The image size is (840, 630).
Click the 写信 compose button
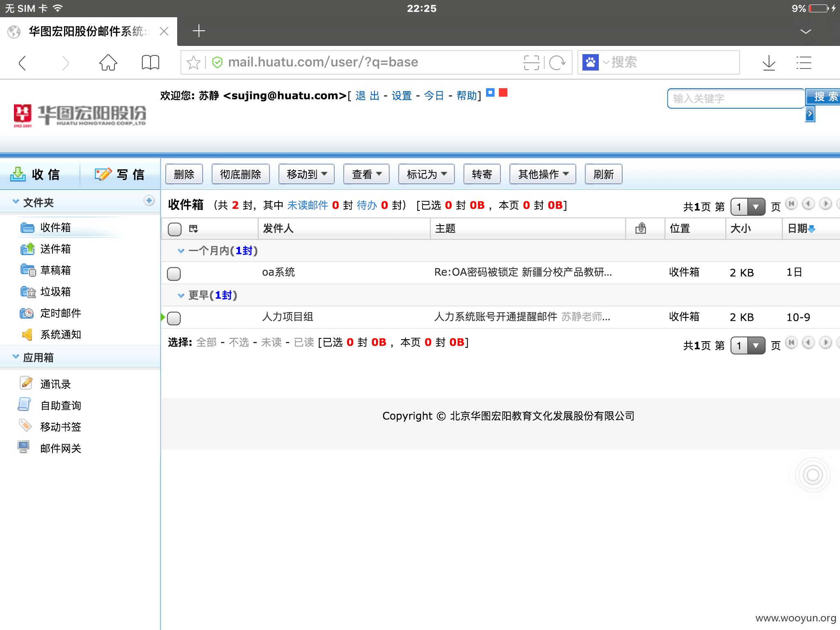(x=120, y=174)
